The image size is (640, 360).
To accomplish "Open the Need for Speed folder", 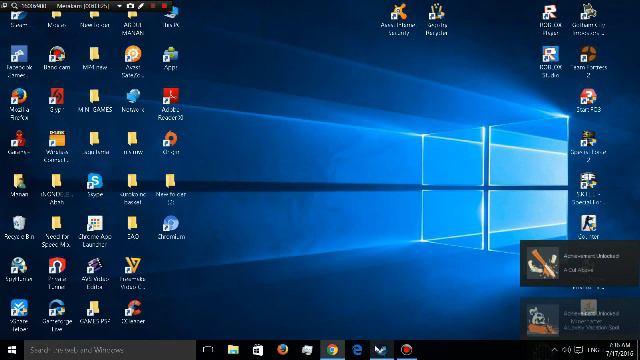I will click(57, 231).
